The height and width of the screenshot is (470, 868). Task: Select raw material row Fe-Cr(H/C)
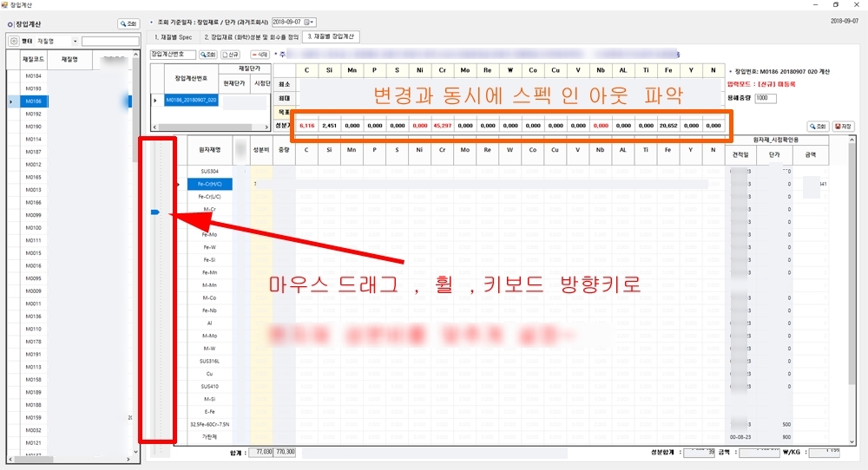point(210,184)
